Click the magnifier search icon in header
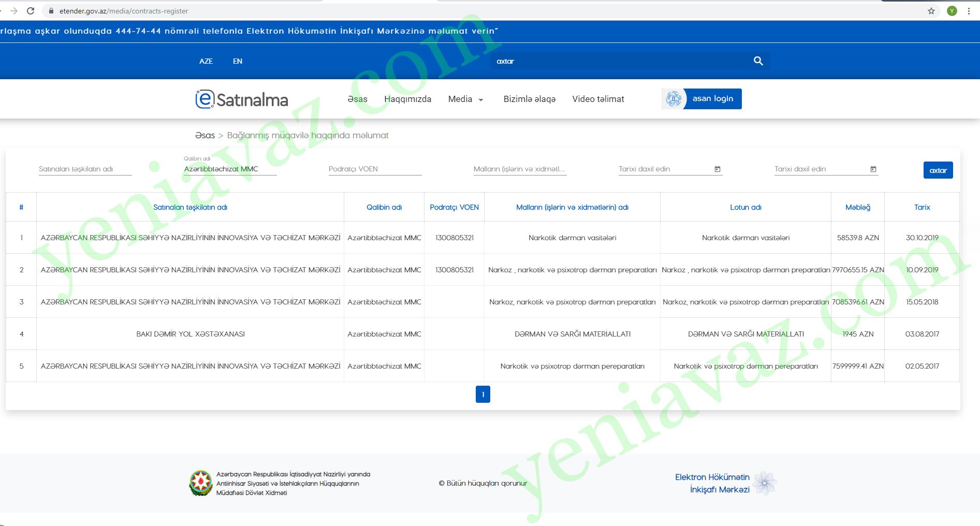Viewport: 980px width, 526px height. (758, 61)
